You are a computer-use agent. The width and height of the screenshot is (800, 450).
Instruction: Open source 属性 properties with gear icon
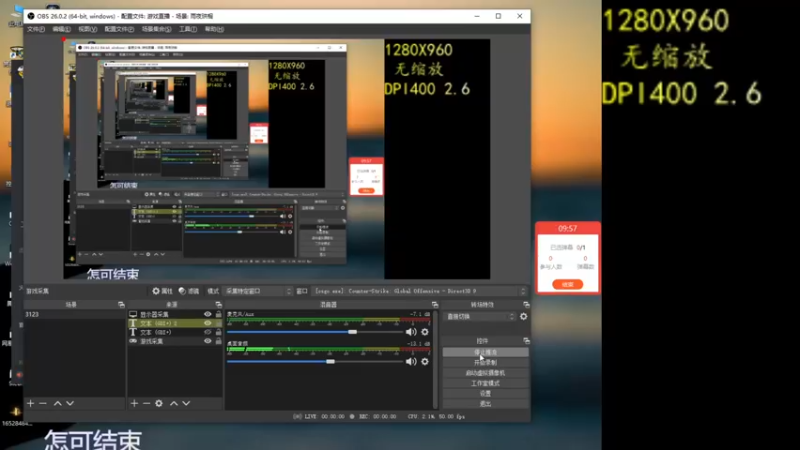162,291
